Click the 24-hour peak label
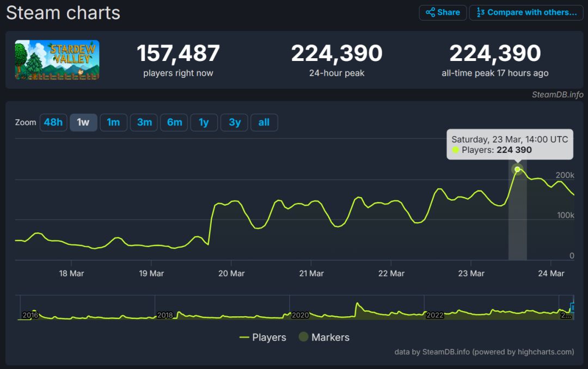588x369 pixels. click(337, 73)
